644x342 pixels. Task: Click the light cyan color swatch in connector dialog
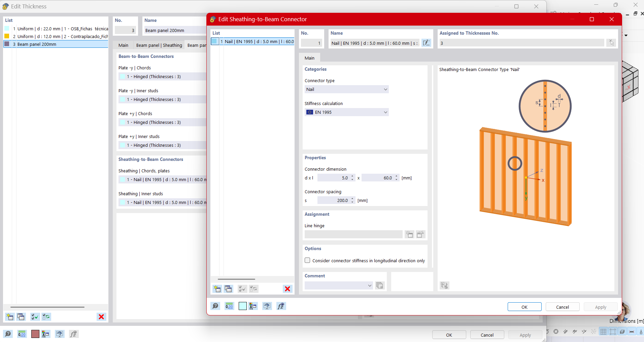pos(242,306)
